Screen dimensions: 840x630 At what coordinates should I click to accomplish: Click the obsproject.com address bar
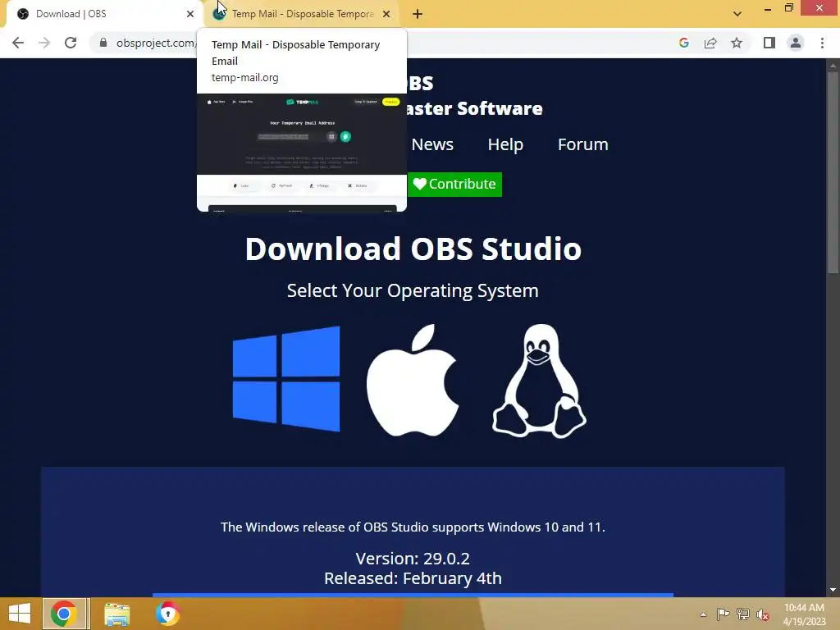(155, 43)
